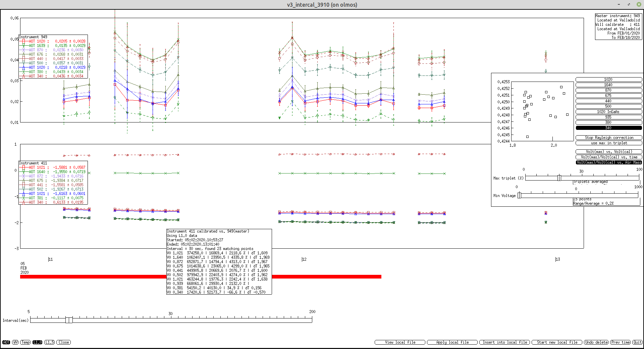This screenshot has width=644, height=349.
Task: Click the 12 hour tick on the timeline
Action: 304,259
